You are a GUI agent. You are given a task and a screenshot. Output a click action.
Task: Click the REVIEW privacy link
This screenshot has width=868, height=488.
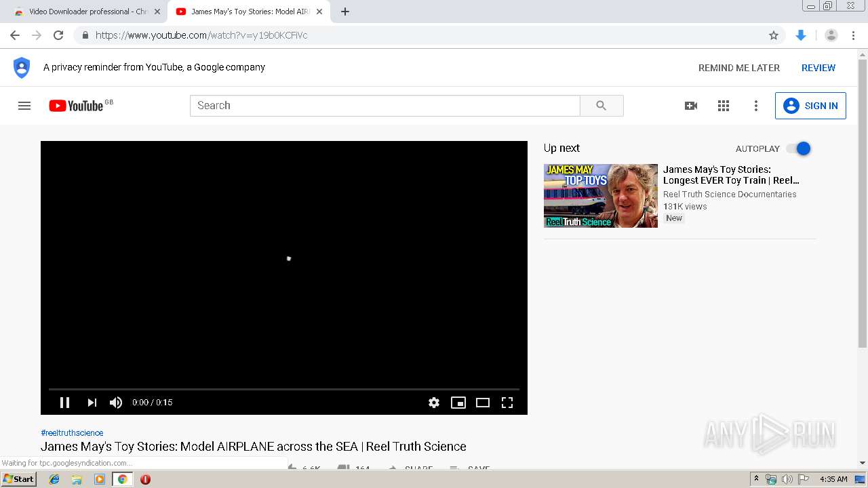[818, 68]
